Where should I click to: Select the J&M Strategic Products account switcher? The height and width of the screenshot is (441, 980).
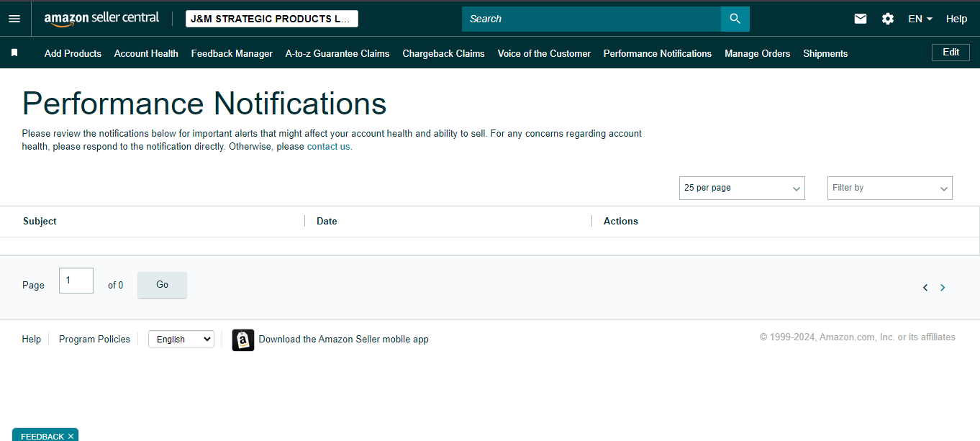(x=272, y=19)
